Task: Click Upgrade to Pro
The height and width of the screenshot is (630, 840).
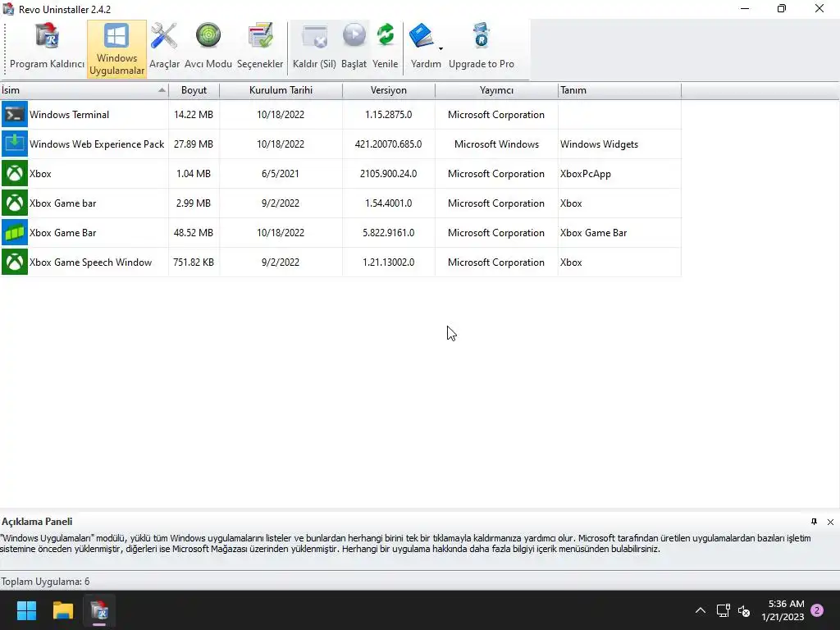Action: (x=481, y=48)
